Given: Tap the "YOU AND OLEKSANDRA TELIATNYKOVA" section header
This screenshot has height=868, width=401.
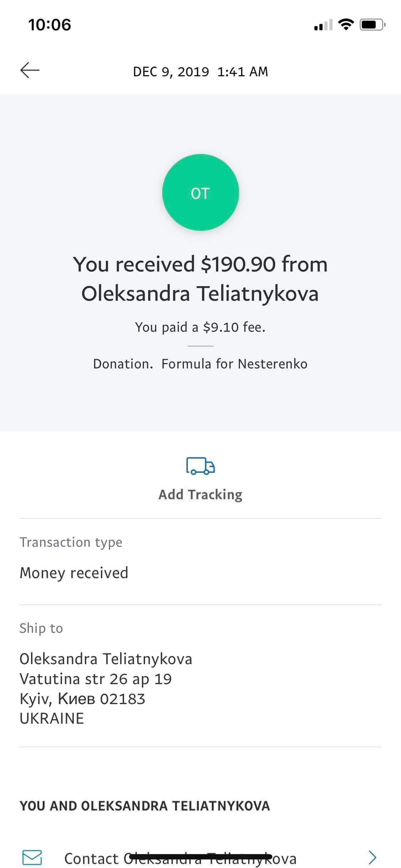Looking at the screenshot, I should tap(145, 806).
